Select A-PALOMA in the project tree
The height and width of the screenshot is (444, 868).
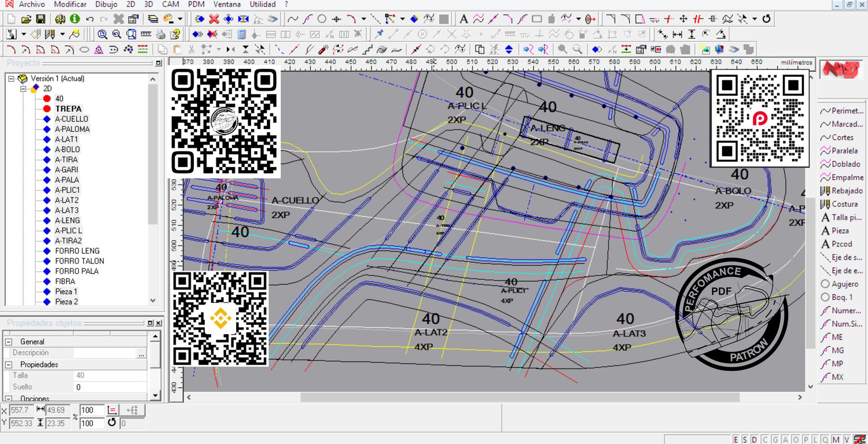[72, 129]
